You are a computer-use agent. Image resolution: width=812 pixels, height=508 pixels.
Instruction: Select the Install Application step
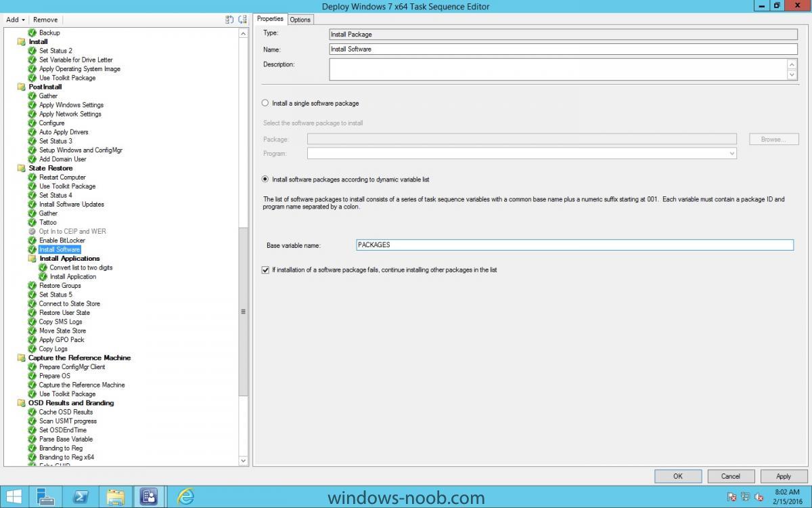pos(73,276)
